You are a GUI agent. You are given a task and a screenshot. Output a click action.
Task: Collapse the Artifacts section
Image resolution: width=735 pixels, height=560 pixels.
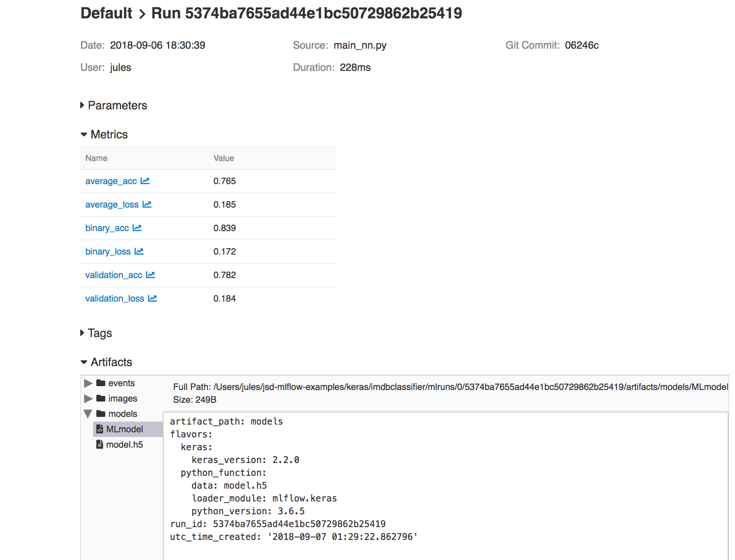pyautogui.click(x=84, y=362)
